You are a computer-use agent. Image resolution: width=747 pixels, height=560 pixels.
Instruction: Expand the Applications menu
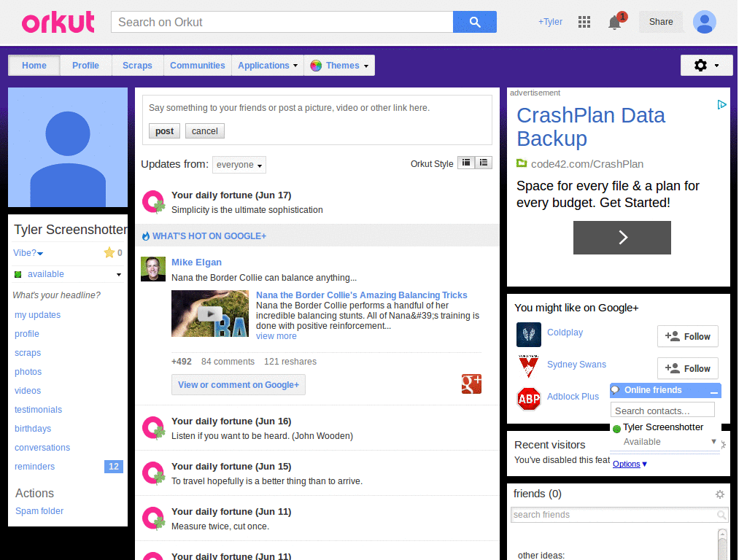click(x=268, y=66)
